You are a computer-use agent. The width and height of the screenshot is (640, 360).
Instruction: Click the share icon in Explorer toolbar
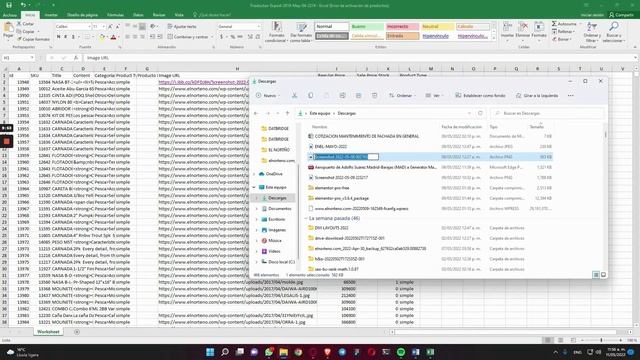tap(358, 96)
